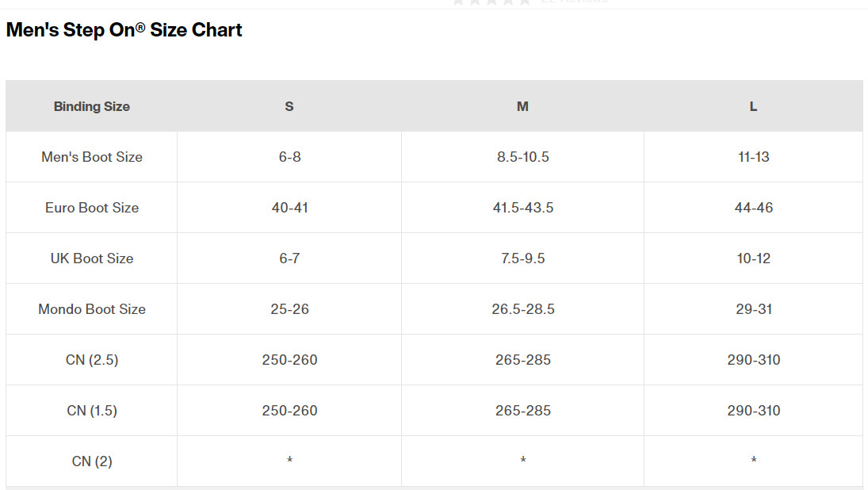Select the S binding size column header
868x490 pixels.
click(x=289, y=106)
